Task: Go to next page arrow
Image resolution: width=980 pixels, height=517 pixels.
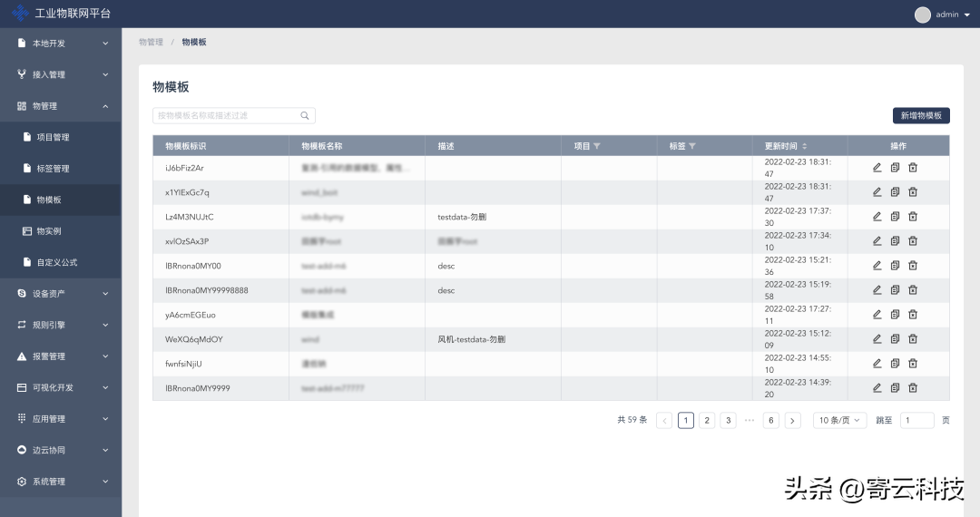Action: (x=792, y=420)
